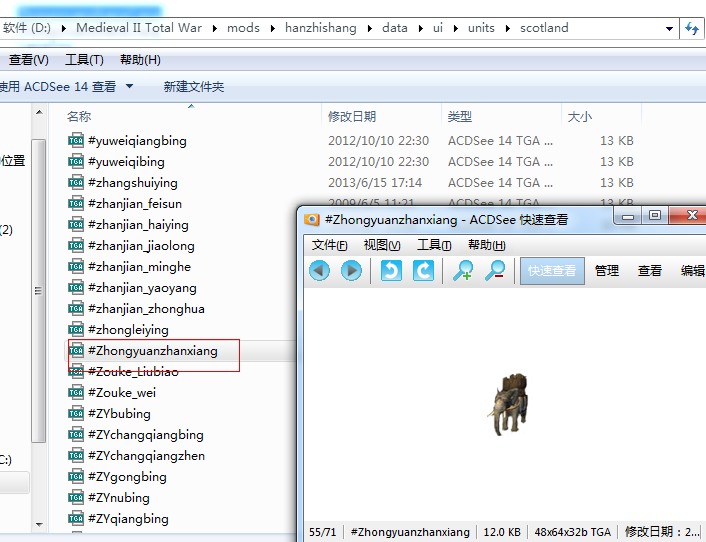Viewport: 706px width, 542px height.
Task: Expand path arrow after 软件 (D:)
Action: pos(64,28)
